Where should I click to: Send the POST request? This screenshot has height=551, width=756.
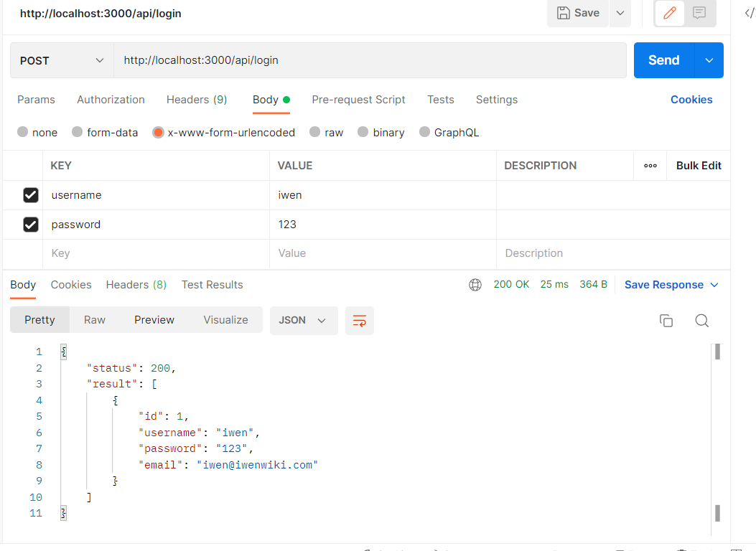click(664, 60)
